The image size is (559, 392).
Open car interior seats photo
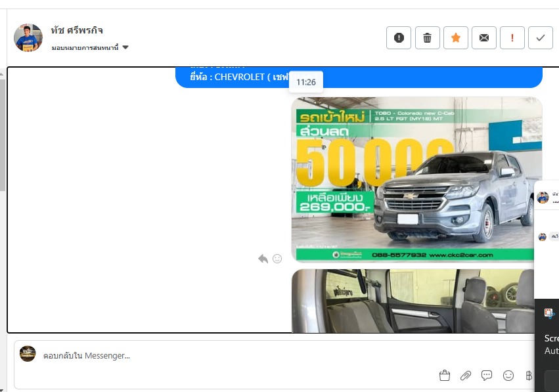413,301
